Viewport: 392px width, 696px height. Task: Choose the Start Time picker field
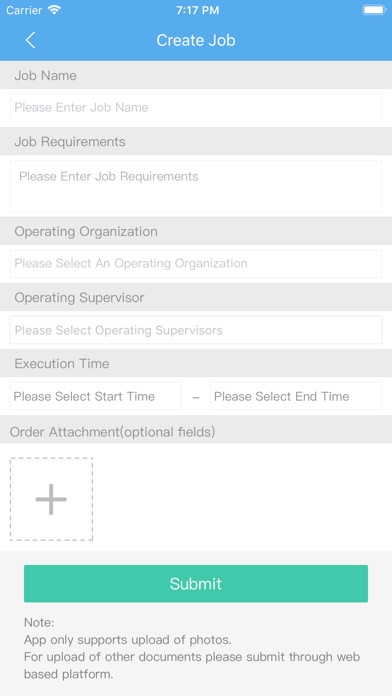click(x=96, y=396)
